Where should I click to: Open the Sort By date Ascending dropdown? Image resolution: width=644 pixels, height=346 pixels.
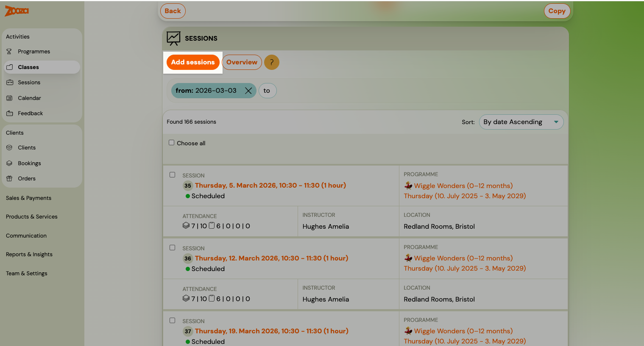point(521,122)
